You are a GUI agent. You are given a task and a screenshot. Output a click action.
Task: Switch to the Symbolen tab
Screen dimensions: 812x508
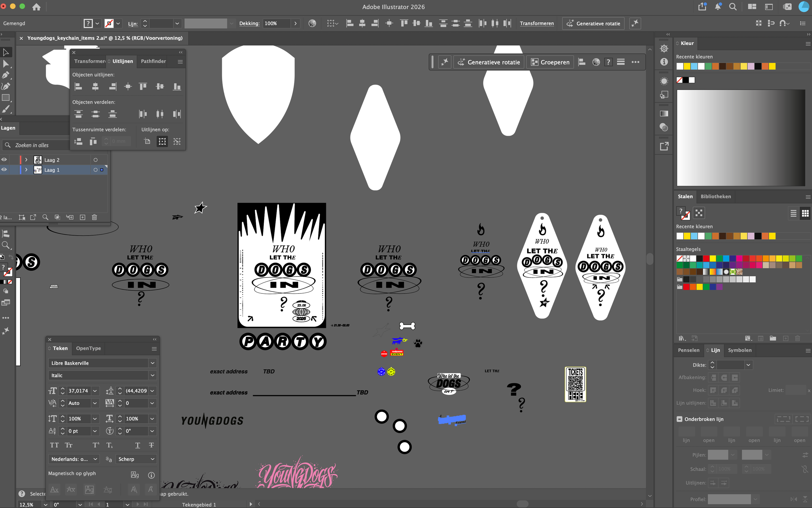click(739, 350)
